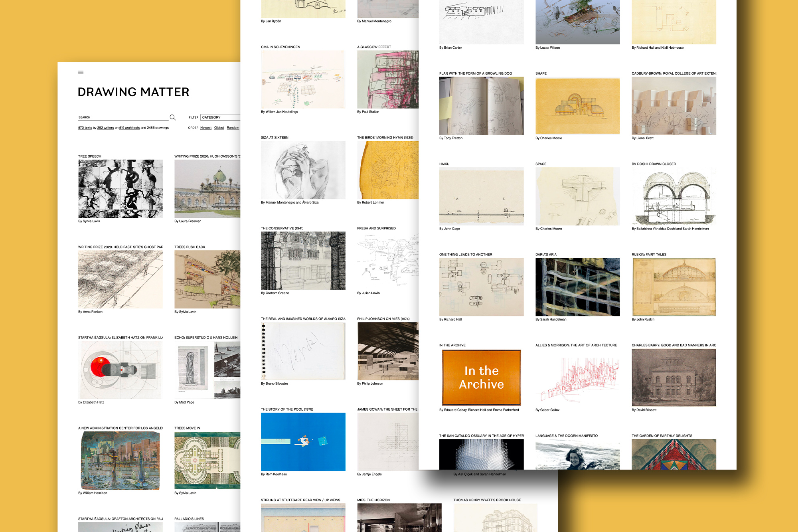Screen dimensions: 798x532
Task: Sort by Oldest
Action: click(219, 128)
